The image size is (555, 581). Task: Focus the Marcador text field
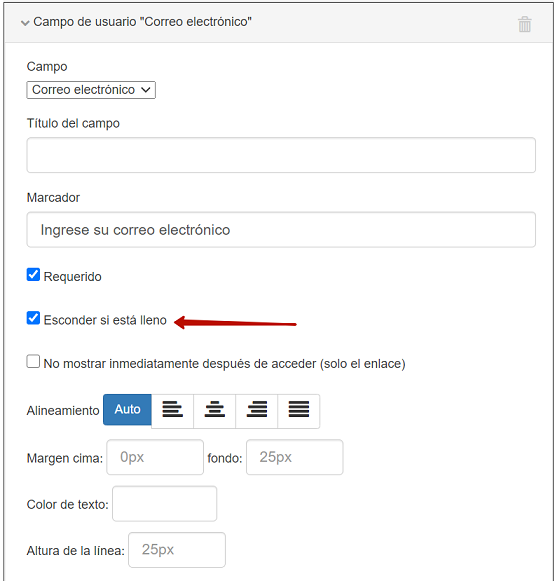pos(281,230)
